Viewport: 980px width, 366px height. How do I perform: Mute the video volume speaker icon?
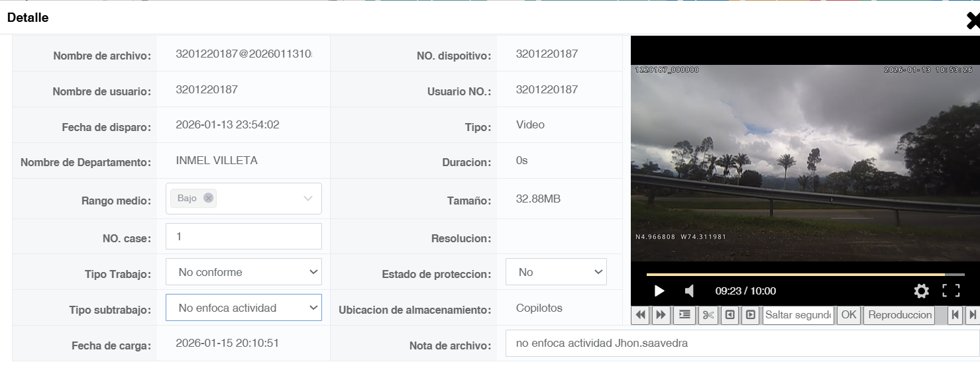[x=689, y=291]
